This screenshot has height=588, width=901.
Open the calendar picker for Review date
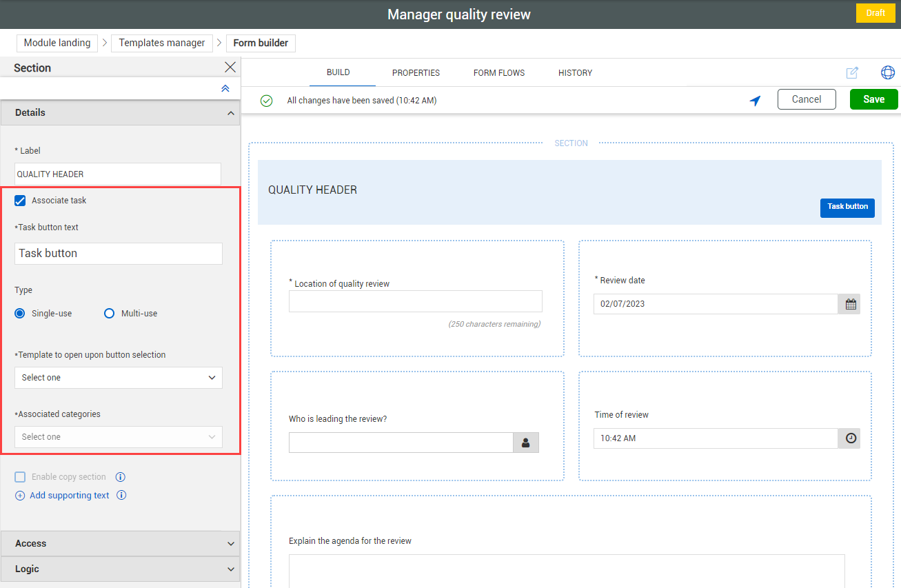pos(850,303)
